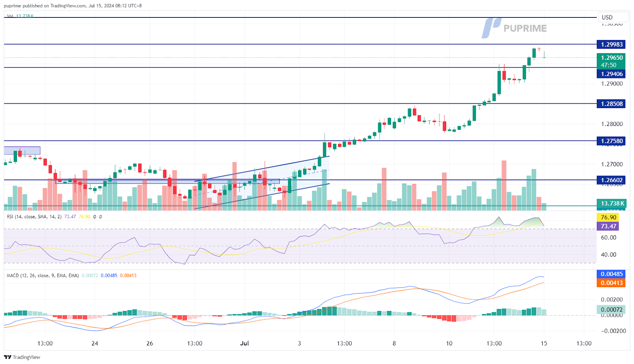Image resolution: width=634 pixels, height=364 pixels.
Task: Click the 1.28000 price axis label
Action: click(x=612, y=124)
